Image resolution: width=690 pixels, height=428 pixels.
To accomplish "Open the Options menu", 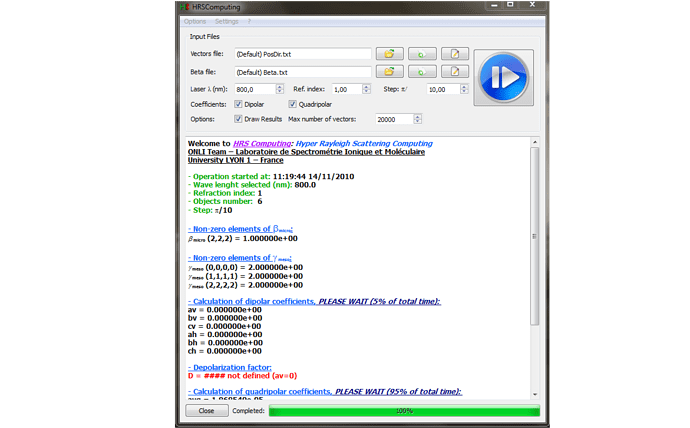I will point(194,21).
